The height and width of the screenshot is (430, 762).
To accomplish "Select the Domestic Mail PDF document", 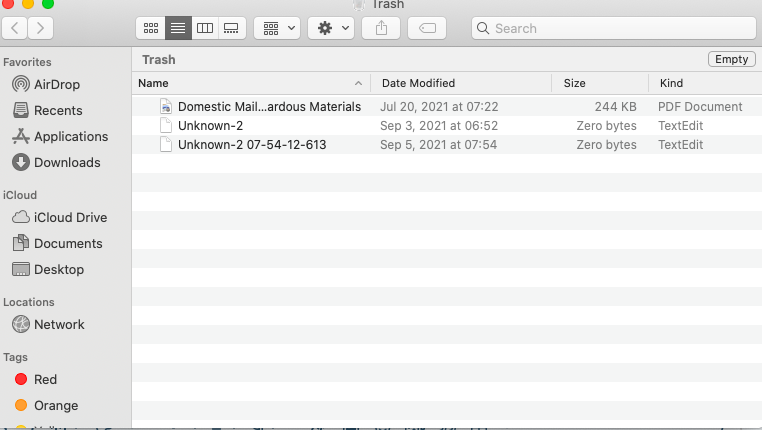I will click(x=269, y=106).
